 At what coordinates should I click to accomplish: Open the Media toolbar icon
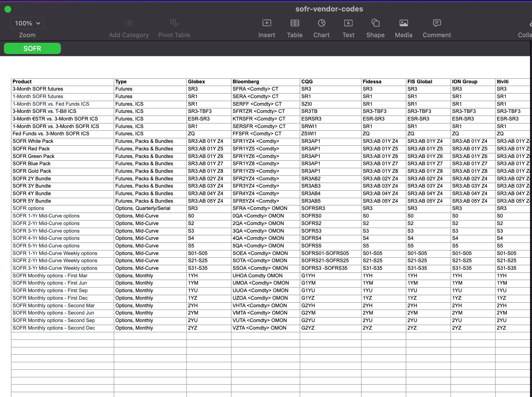coord(404,23)
